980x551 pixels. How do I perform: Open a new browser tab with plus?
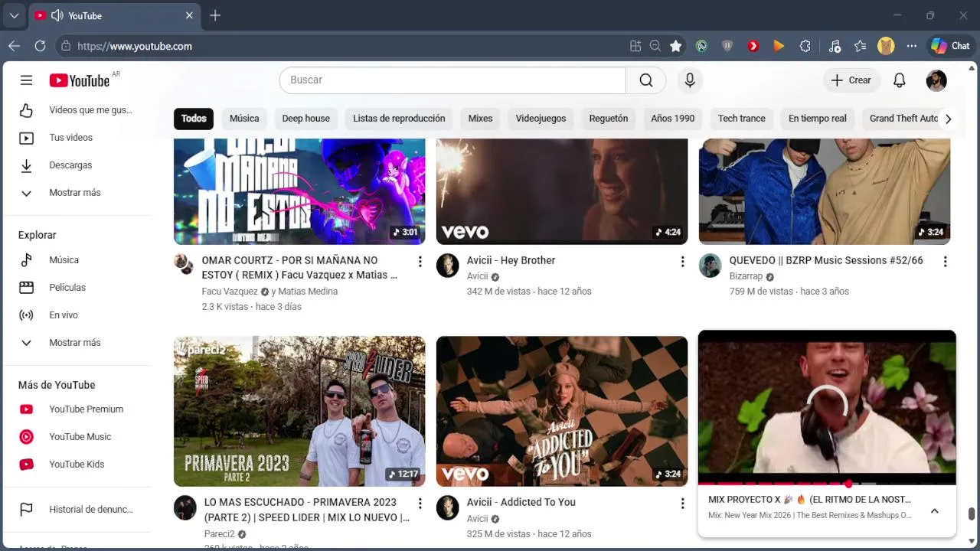215,15
